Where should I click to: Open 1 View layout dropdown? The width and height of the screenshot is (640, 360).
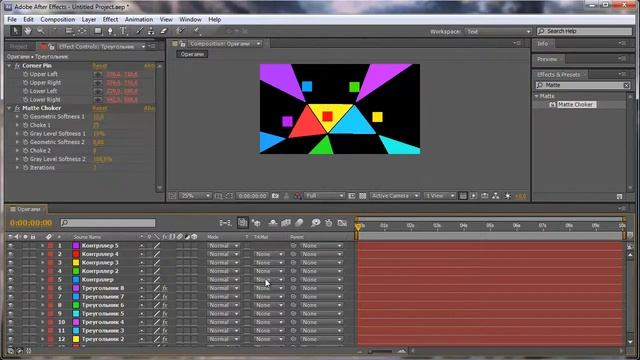[440, 196]
